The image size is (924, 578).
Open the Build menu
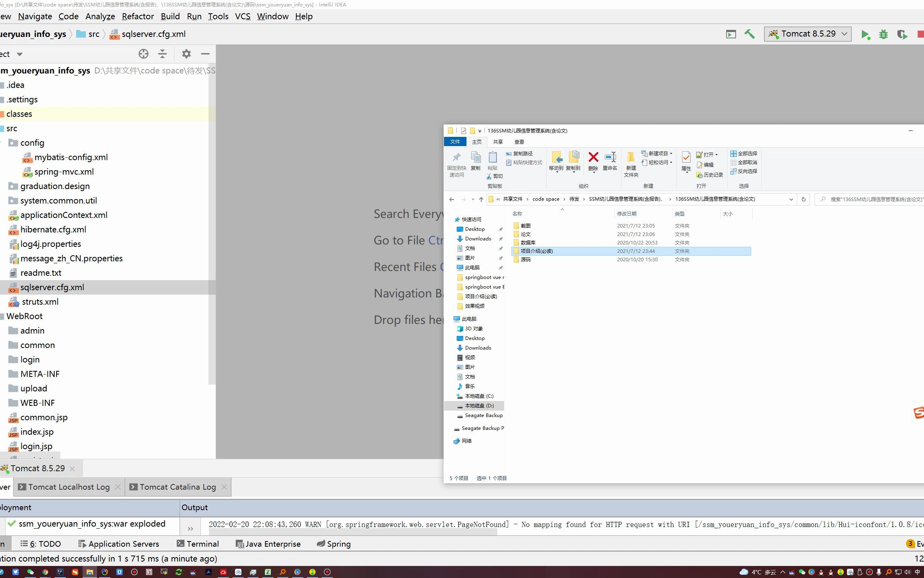pos(170,16)
